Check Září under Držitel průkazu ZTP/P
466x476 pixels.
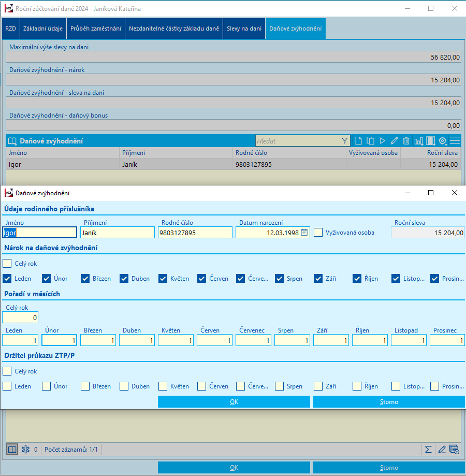click(x=318, y=386)
